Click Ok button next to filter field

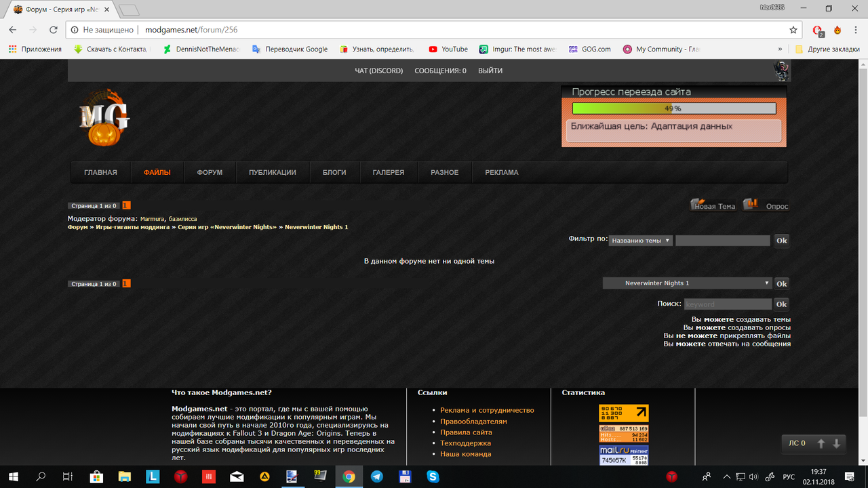[x=781, y=240]
